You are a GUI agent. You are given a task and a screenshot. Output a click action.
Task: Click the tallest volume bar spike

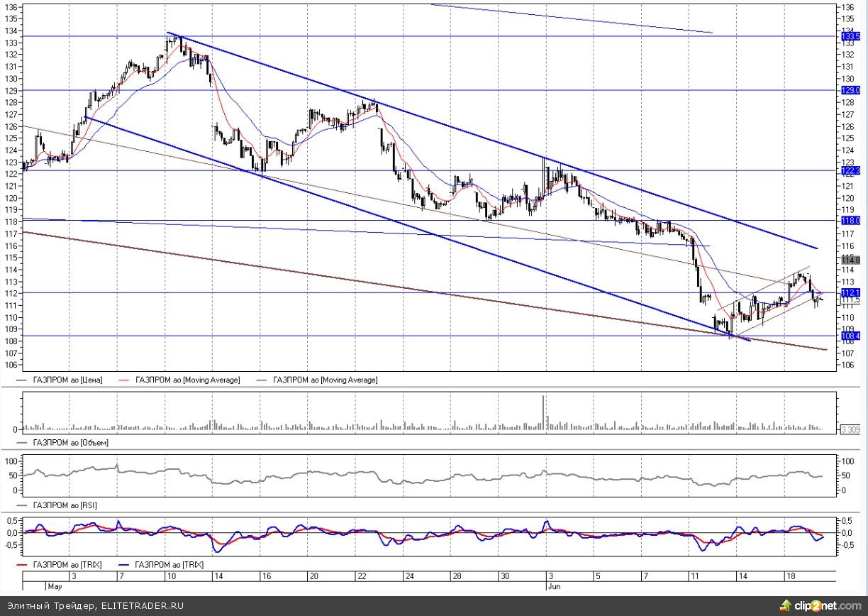[544, 412]
